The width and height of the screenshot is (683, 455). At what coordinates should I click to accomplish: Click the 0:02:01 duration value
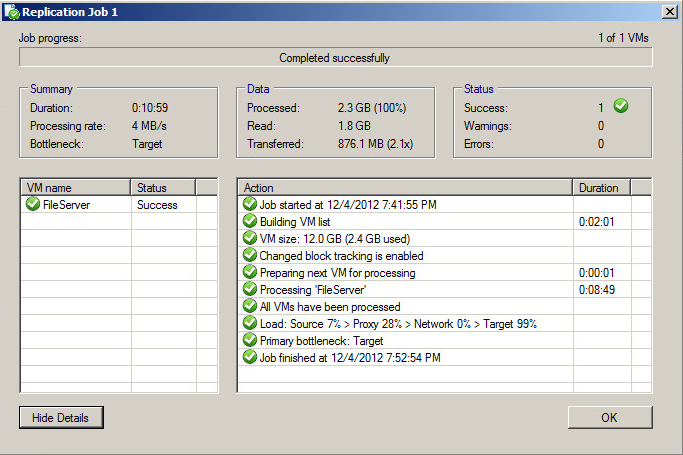(596, 222)
